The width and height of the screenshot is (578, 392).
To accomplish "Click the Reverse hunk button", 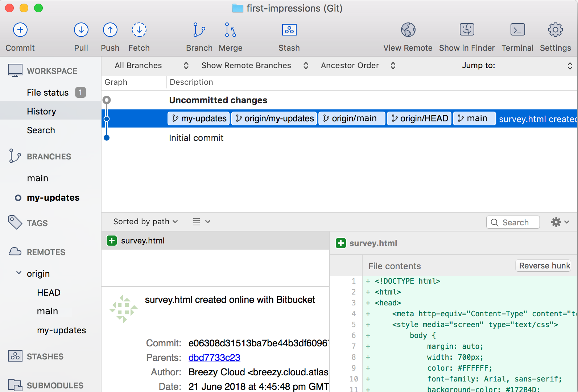I will tap(544, 266).
